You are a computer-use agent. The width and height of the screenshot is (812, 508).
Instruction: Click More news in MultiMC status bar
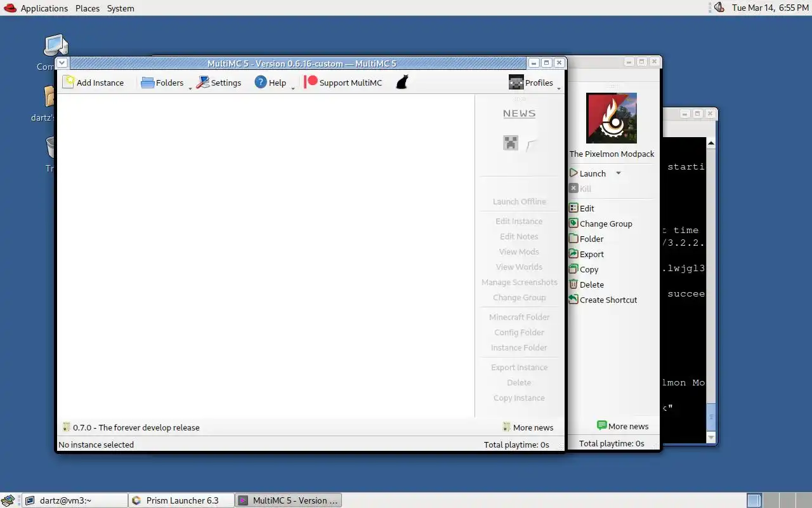point(528,427)
